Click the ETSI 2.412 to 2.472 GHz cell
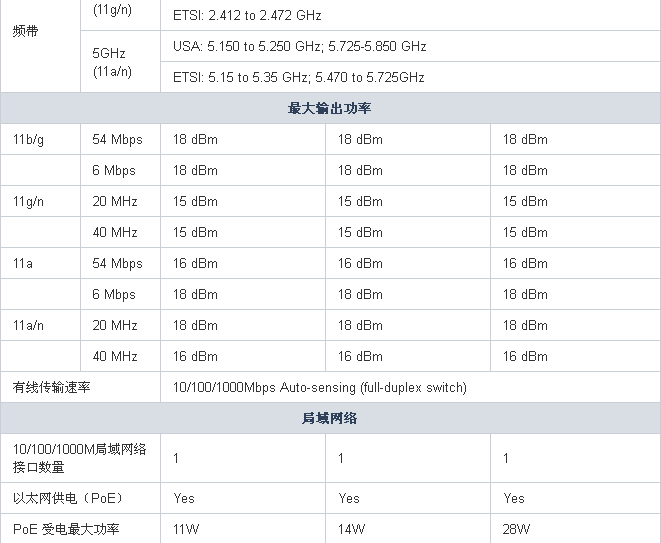The image size is (661, 543). point(410,15)
